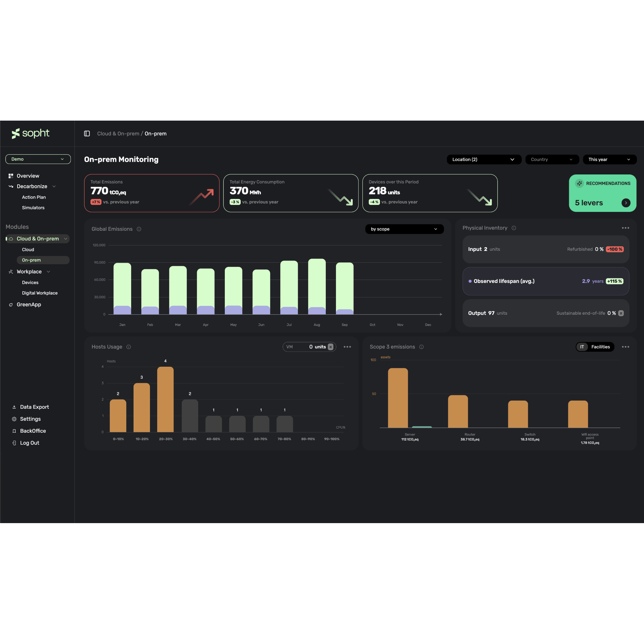Image resolution: width=644 pixels, height=644 pixels.
Task: Click the 20-30% bar in Hosts Usage
Action: pos(165,399)
